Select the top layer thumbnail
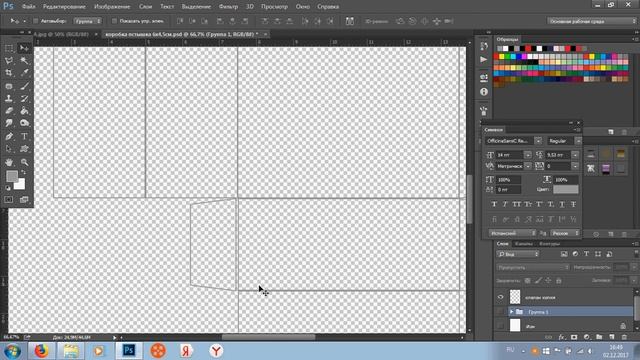Viewport: 640px width, 360px height. click(x=515, y=297)
